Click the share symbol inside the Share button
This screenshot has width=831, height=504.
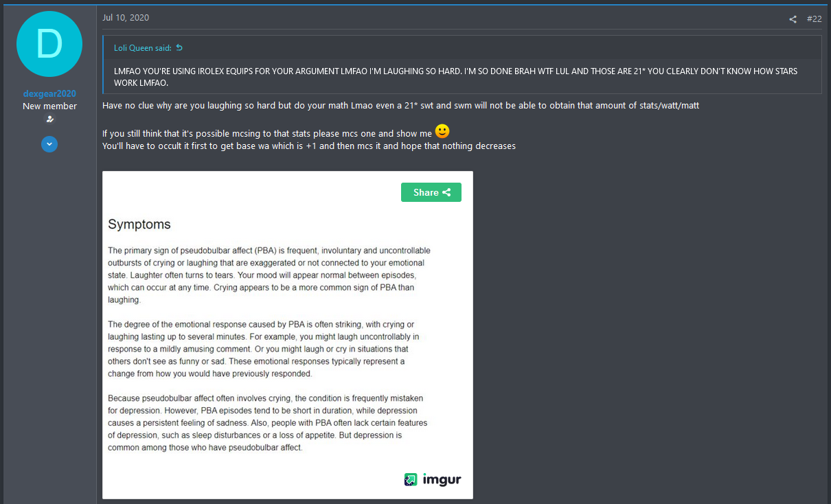446,192
